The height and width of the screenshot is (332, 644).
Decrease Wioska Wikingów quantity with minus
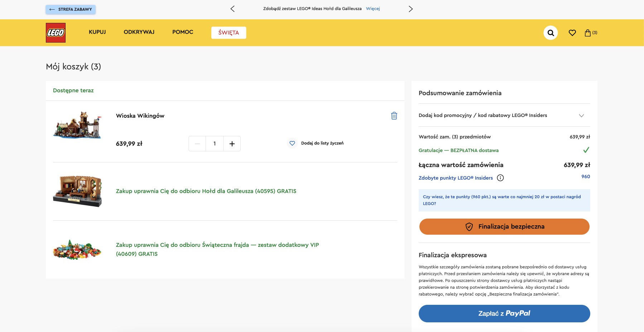(x=197, y=144)
